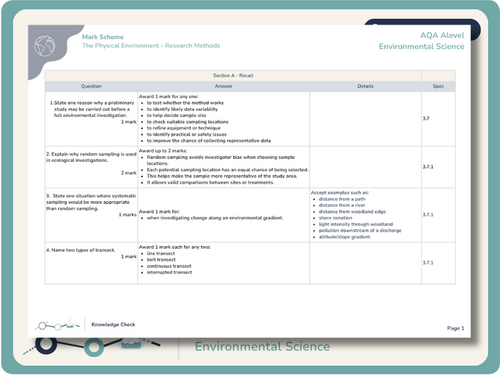The width and height of the screenshot is (500, 375).
Task: Select 'when investigating change along an environmental gradient' bullet
Action: pos(215,218)
